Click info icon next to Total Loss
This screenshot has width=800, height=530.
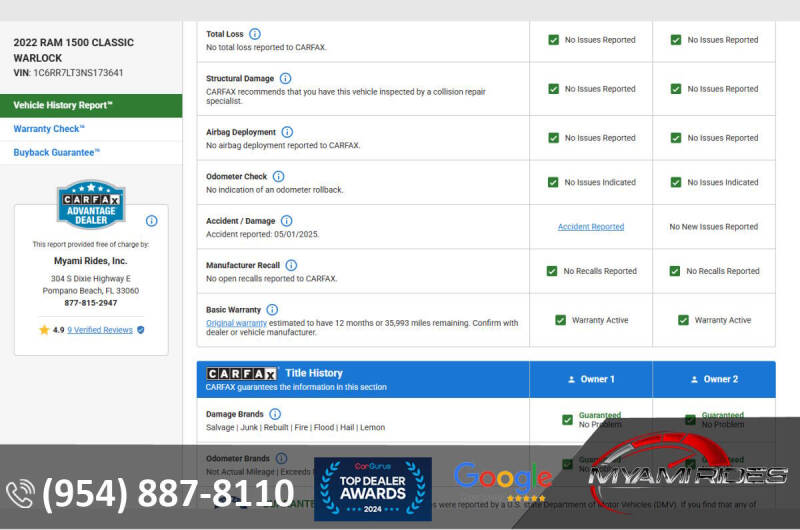(x=255, y=34)
